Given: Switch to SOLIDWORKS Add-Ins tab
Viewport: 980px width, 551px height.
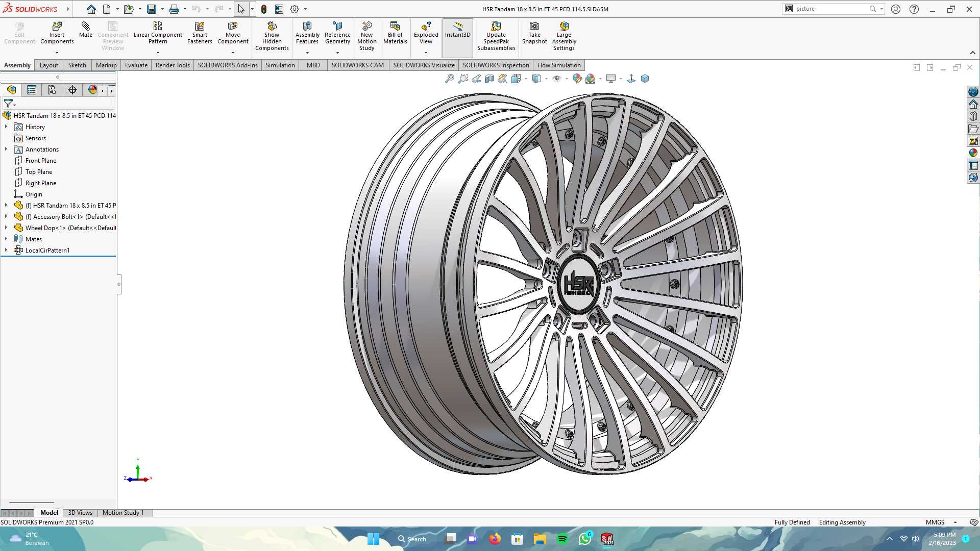Looking at the screenshot, I should 228,65.
